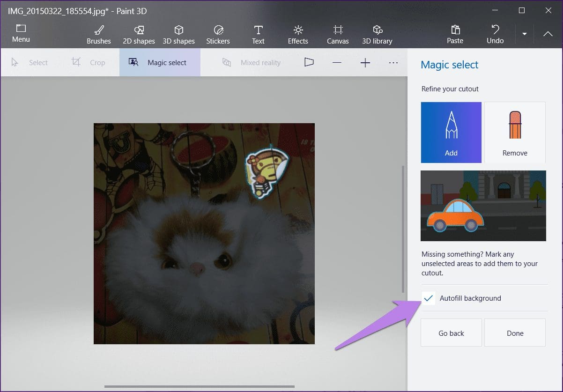Open the 3D shapes panel
This screenshot has width=563, height=392.
pos(178,35)
